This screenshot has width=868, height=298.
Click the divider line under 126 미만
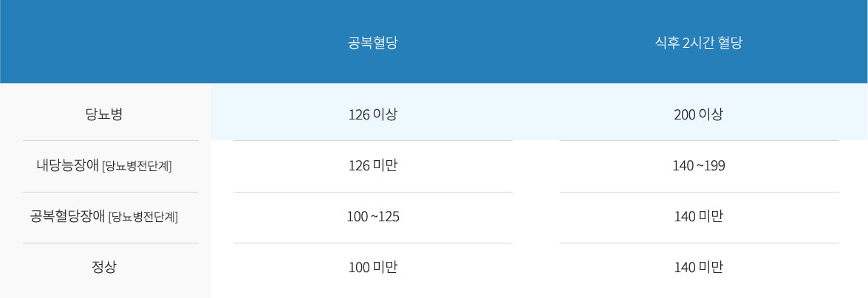tap(372, 192)
